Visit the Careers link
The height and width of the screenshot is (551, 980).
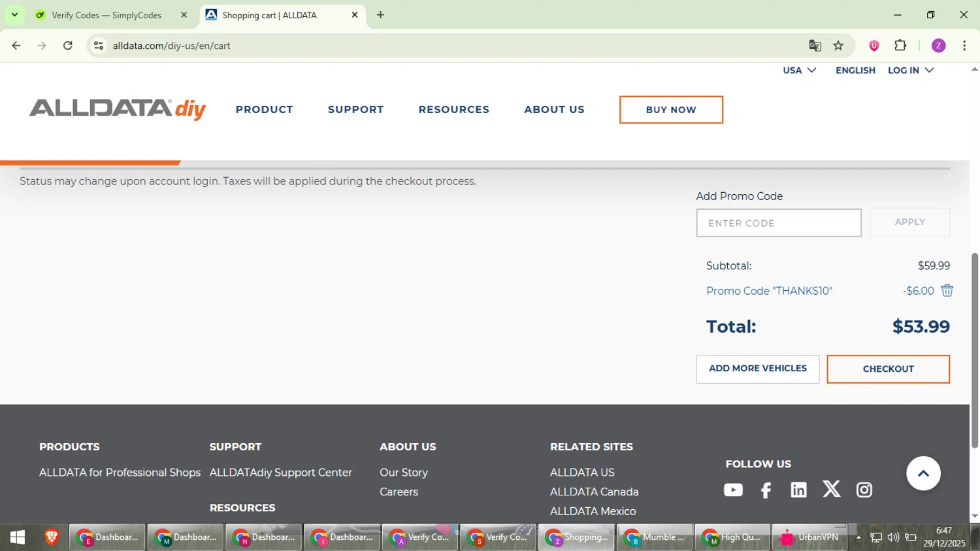(x=399, y=492)
